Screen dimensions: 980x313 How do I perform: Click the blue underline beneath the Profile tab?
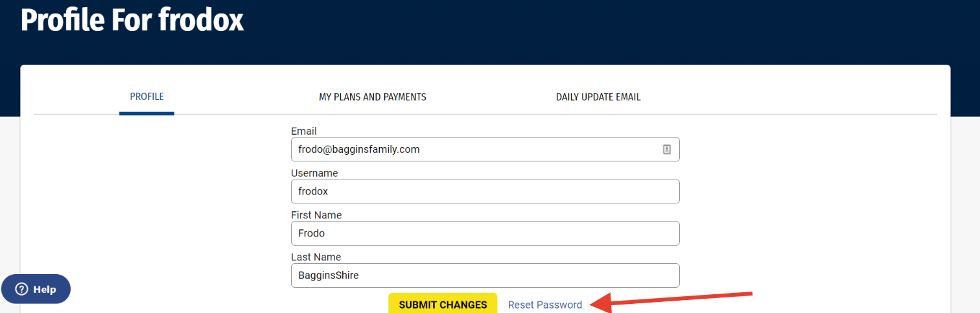(x=146, y=113)
